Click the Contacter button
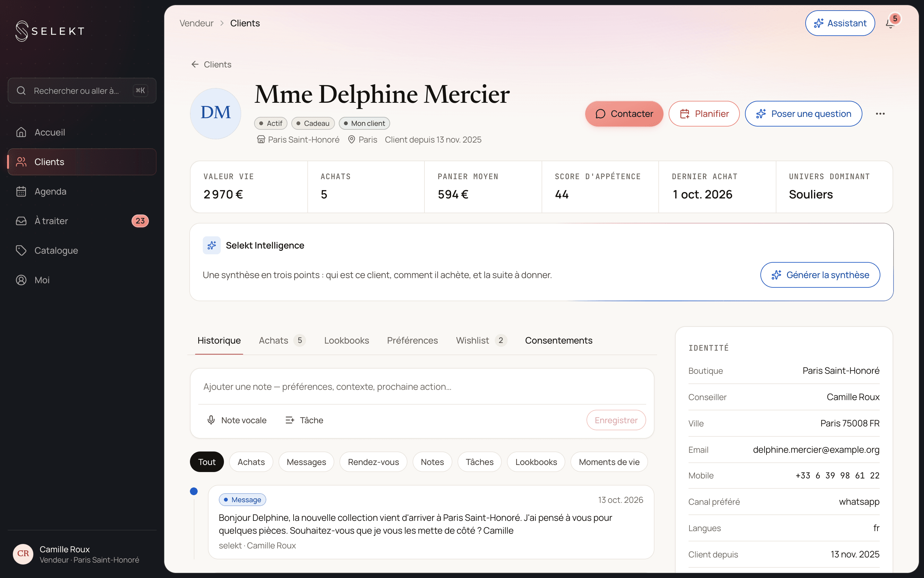Image resolution: width=924 pixels, height=578 pixels. (x=624, y=114)
